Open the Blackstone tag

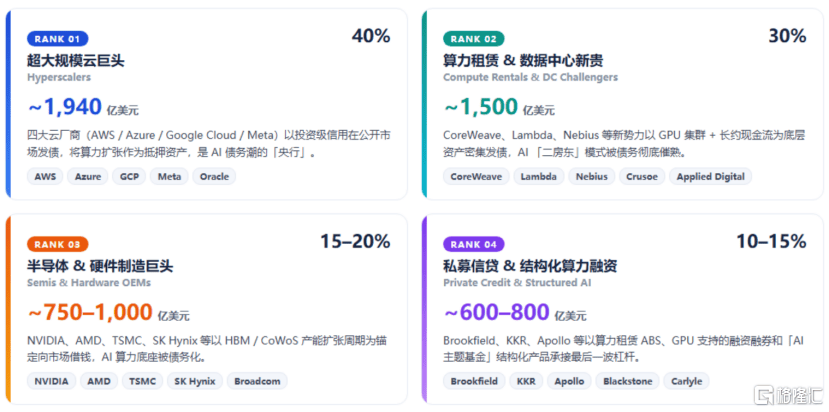pyautogui.click(x=628, y=381)
